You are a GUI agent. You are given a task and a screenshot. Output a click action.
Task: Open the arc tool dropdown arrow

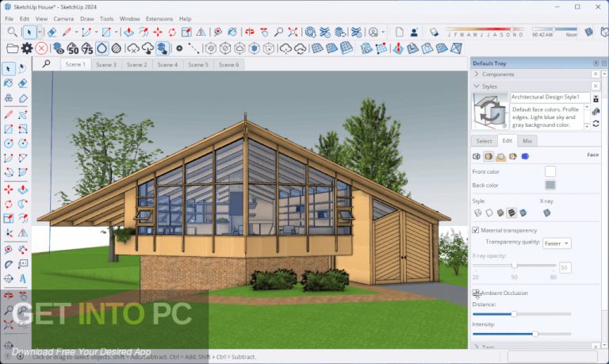(x=96, y=33)
